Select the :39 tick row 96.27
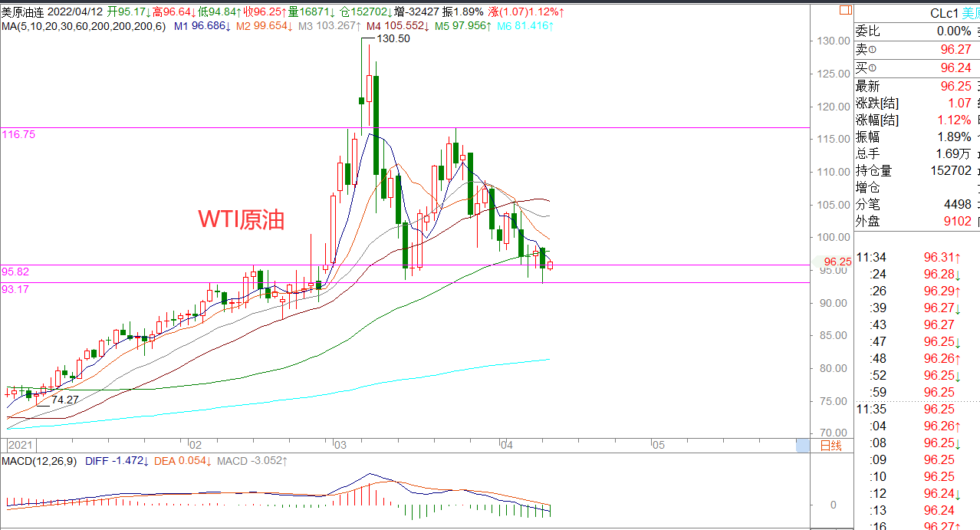This screenshot has height=530, width=980. click(917, 308)
